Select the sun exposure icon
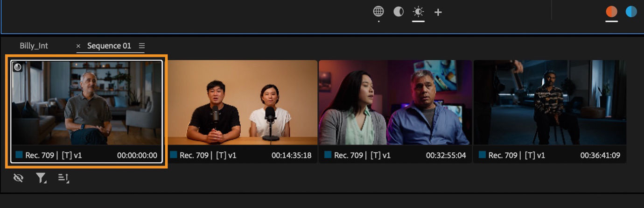The width and height of the screenshot is (644, 208). coord(418,12)
